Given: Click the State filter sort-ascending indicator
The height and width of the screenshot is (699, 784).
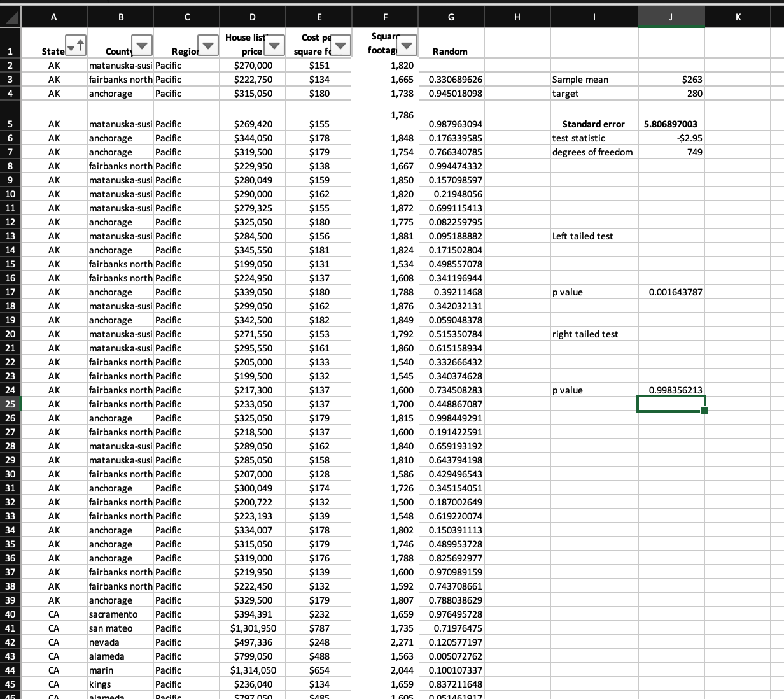Looking at the screenshot, I should click(x=79, y=45).
